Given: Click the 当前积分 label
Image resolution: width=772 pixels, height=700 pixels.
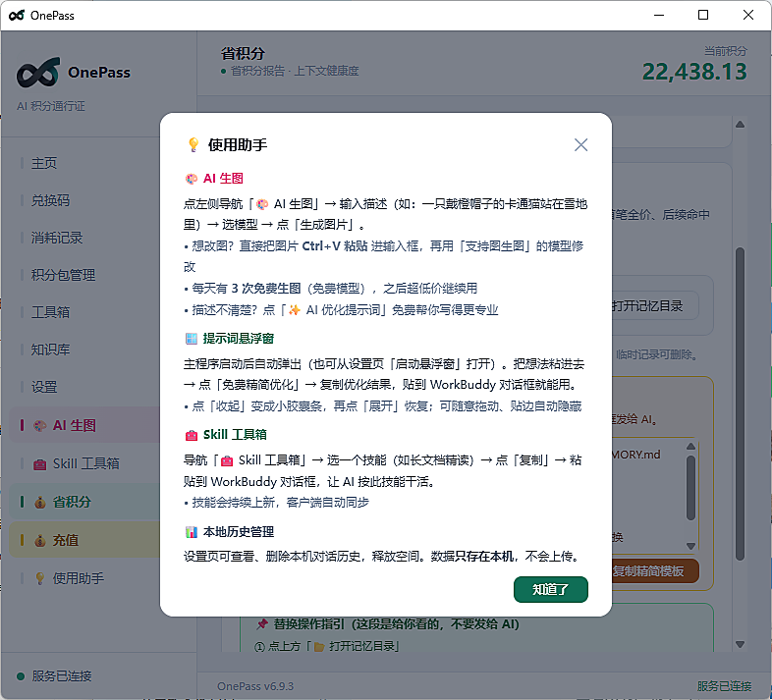Looking at the screenshot, I should click(725, 51).
